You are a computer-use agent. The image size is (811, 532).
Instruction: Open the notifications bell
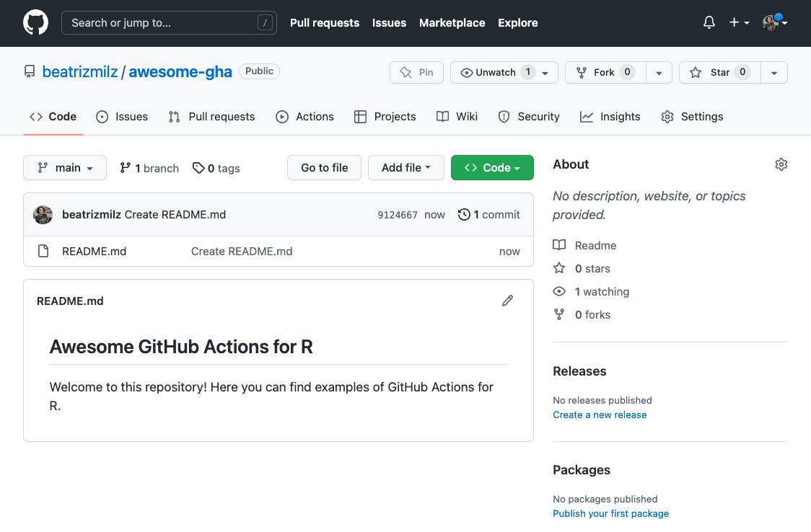coord(709,23)
